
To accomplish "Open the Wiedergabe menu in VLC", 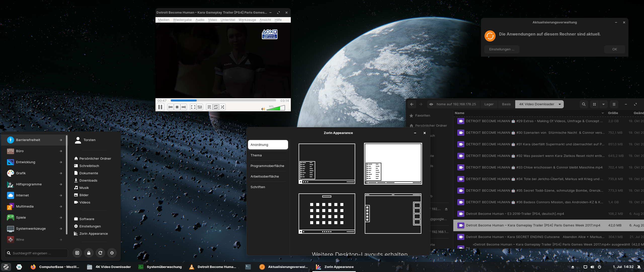I will coord(182,20).
